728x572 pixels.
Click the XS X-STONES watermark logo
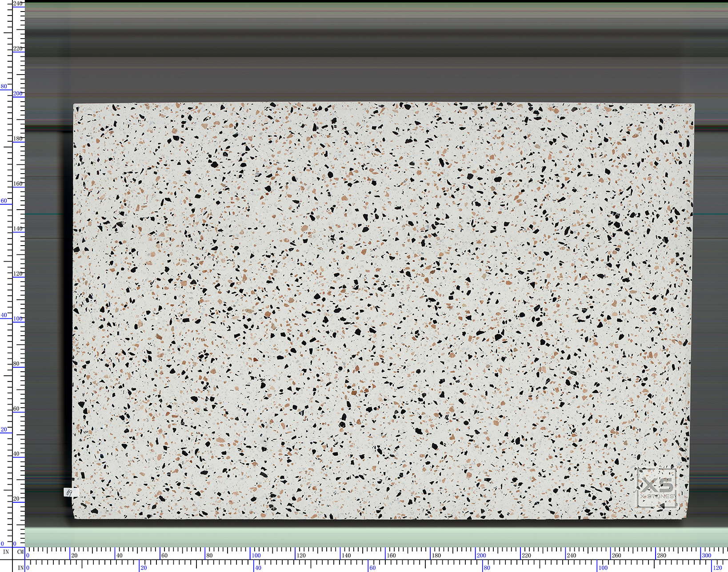click(x=656, y=488)
